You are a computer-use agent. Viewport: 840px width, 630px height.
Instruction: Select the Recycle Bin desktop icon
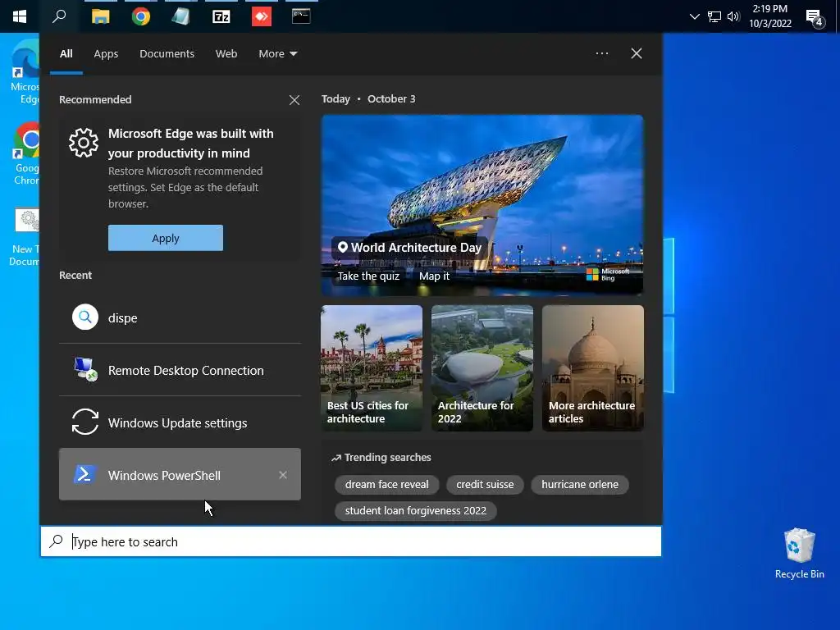(799, 553)
